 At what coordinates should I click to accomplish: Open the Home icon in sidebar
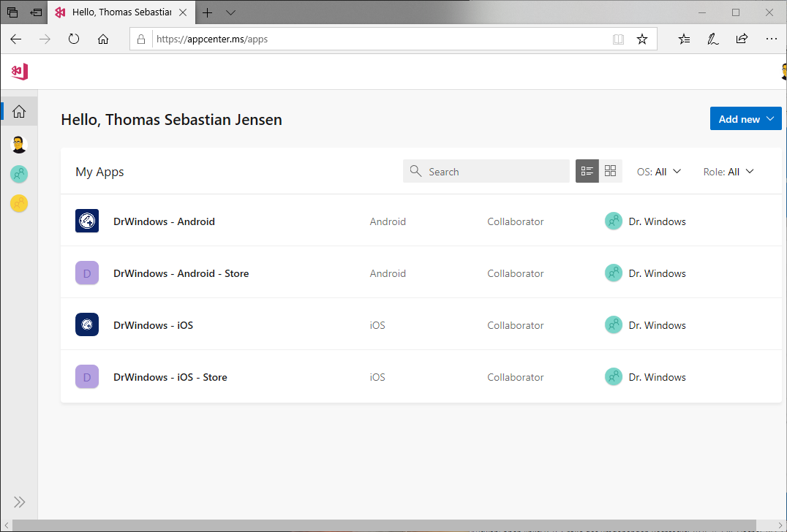[x=19, y=111]
